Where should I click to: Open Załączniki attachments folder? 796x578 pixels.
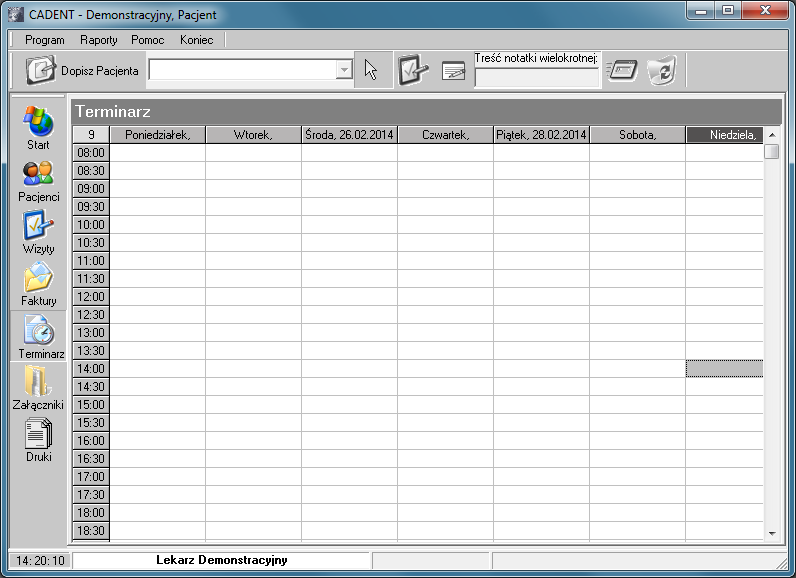(38, 387)
